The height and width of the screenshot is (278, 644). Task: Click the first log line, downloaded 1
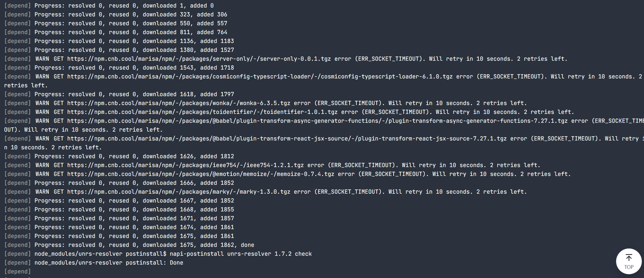click(x=124, y=6)
